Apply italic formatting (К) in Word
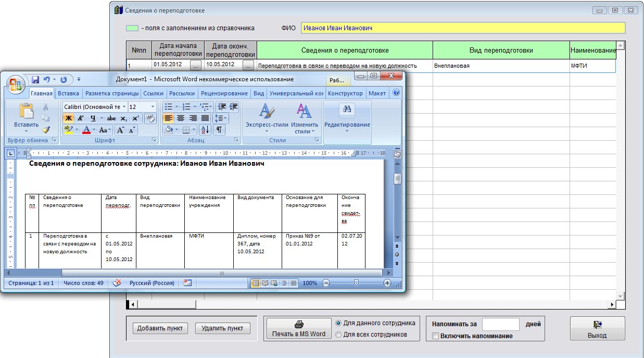 80,118
